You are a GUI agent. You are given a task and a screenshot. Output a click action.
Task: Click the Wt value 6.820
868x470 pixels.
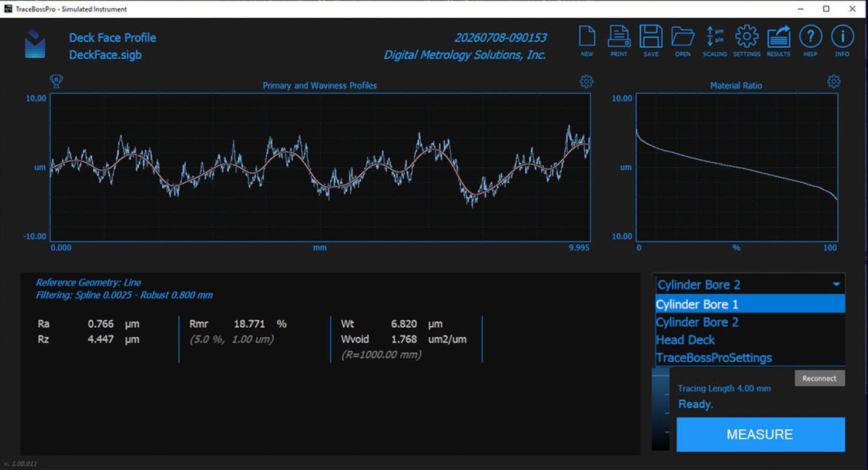(404, 324)
